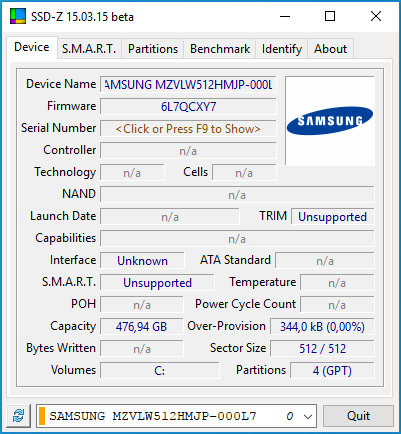Minimize the SSD-Z window
This screenshot has height=434, width=401.
point(285,16)
